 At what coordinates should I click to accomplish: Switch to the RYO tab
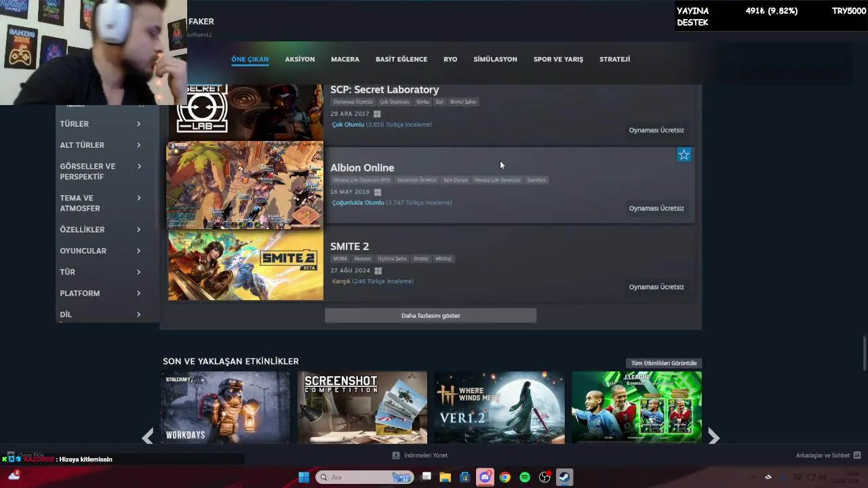coord(450,59)
